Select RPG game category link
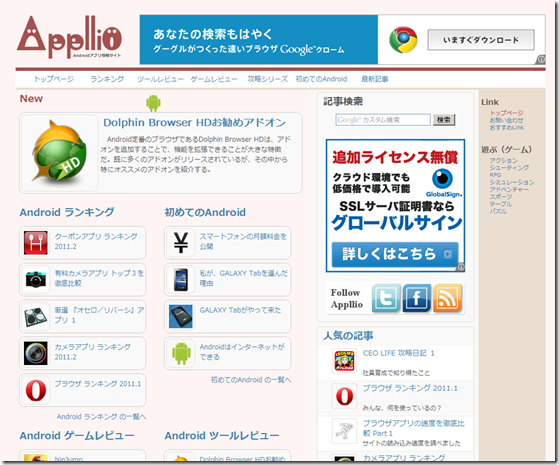Image resolution: width=559 pixels, height=465 pixels. click(496, 175)
